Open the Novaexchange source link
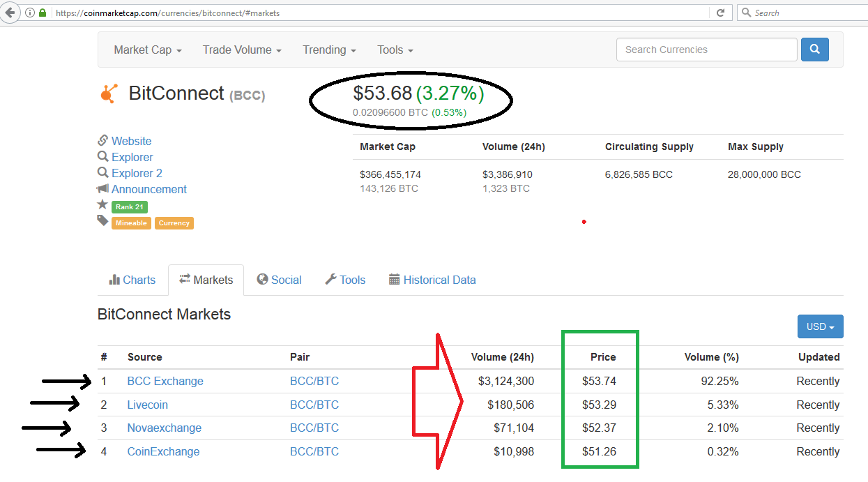 click(165, 428)
